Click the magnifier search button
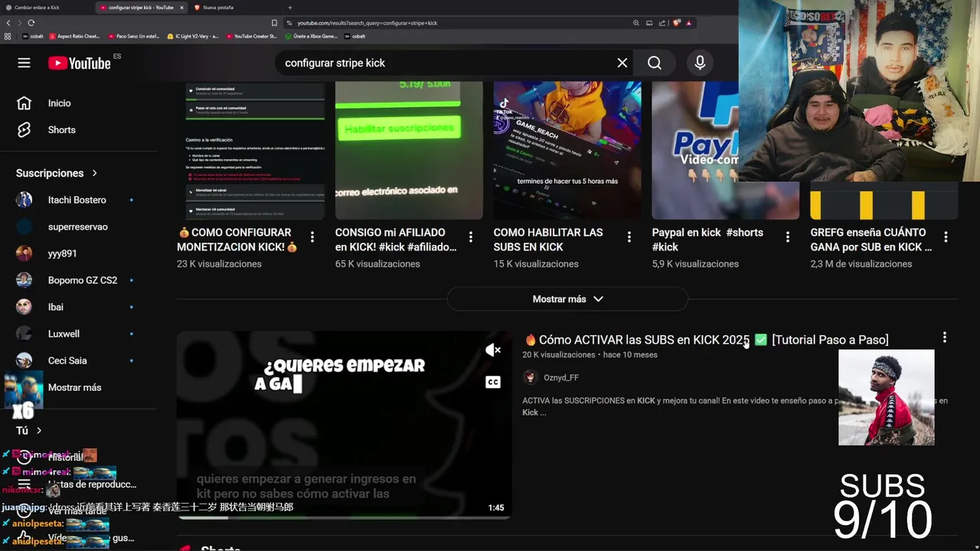 click(654, 63)
